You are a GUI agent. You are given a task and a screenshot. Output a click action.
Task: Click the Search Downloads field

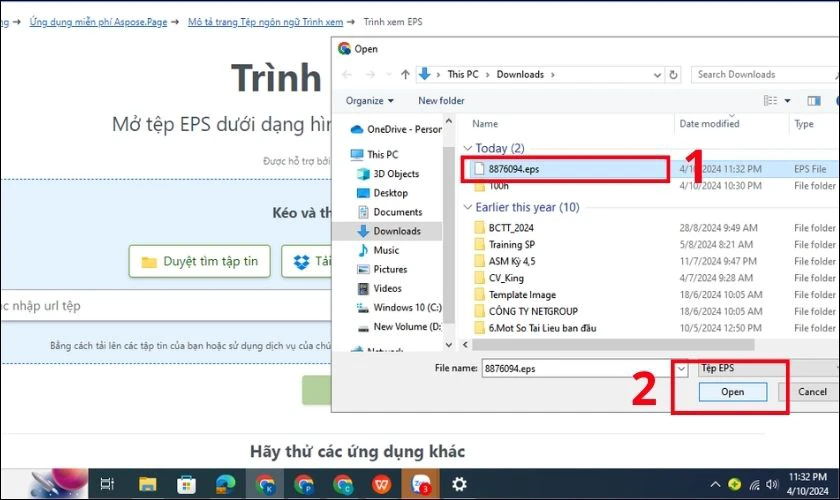(x=760, y=74)
